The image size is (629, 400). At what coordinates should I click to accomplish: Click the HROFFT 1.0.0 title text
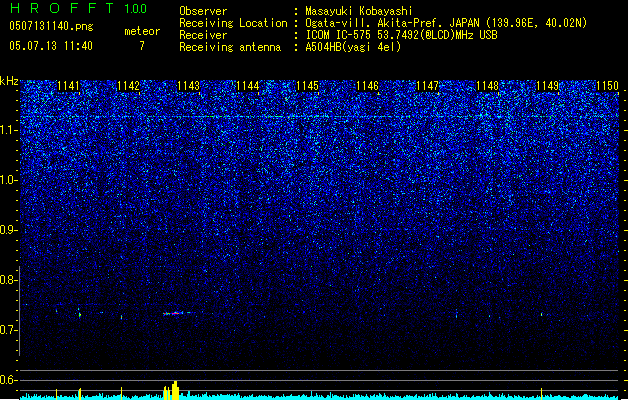pos(79,8)
